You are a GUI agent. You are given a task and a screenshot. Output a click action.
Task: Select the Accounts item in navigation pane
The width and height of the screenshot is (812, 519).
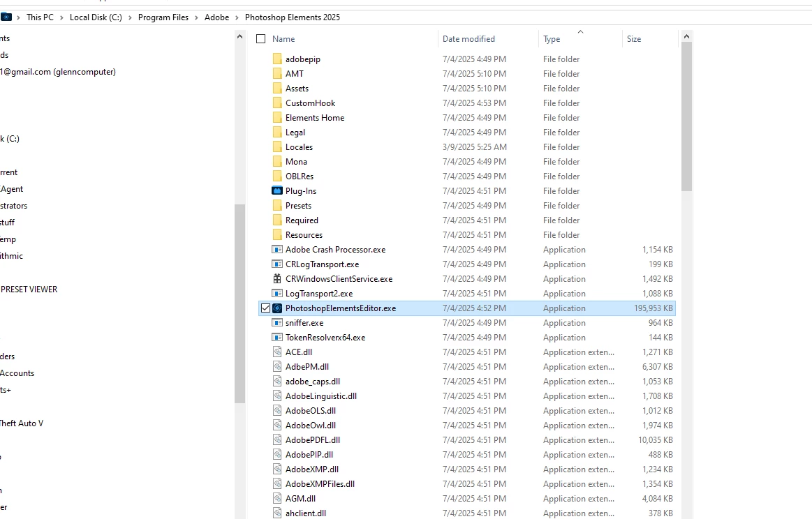click(x=17, y=374)
